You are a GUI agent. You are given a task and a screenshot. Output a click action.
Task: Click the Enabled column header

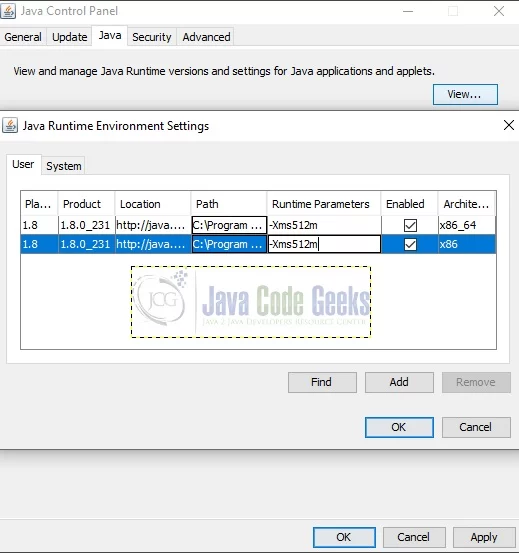coord(409,204)
